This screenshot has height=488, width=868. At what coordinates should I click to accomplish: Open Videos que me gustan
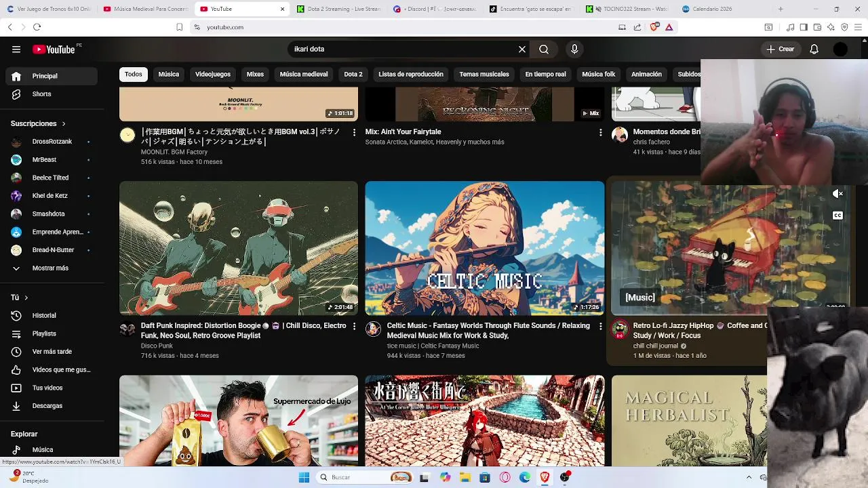(52, 370)
